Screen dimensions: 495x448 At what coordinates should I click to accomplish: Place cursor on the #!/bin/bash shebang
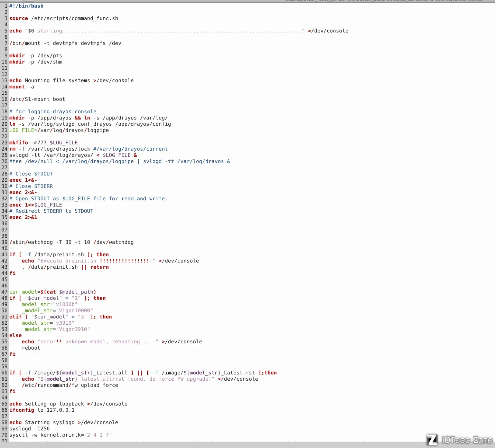point(26,6)
